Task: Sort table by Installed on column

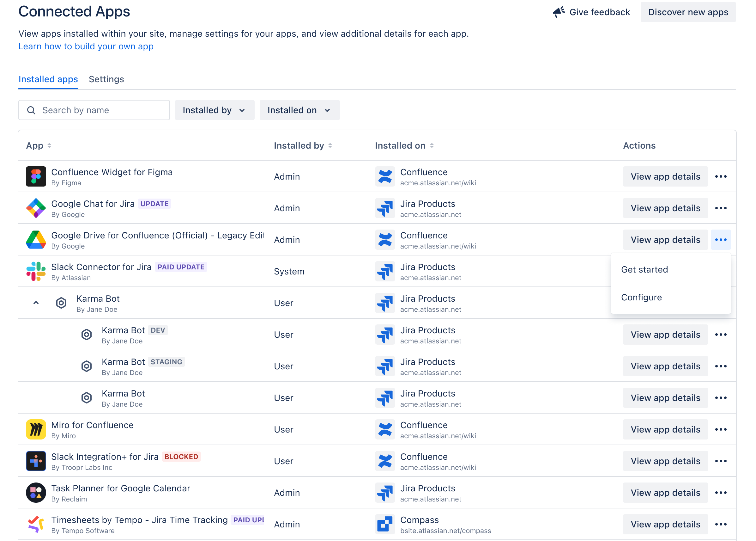Action: (x=404, y=145)
